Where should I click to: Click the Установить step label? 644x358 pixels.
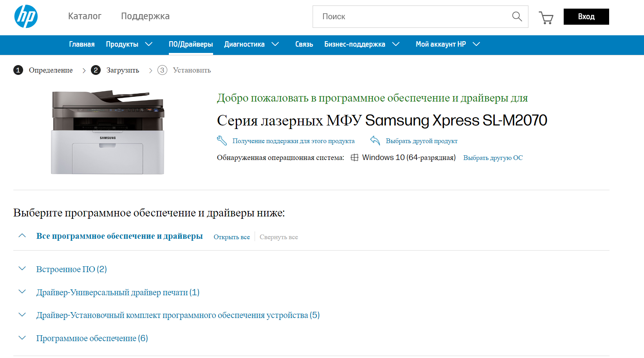(x=192, y=70)
